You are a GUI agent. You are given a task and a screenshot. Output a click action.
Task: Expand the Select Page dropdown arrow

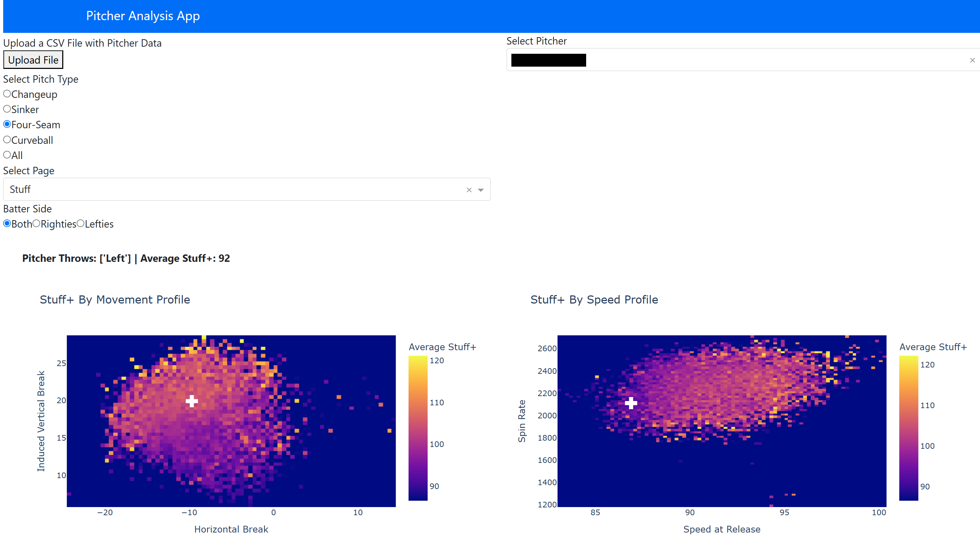point(481,190)
